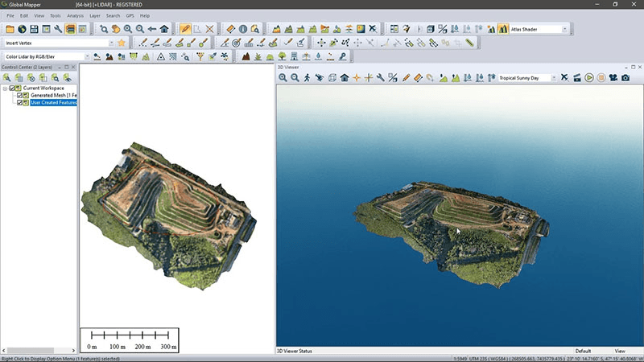Uncheck the User Created Features layer
This screenshot has width=644, height=362.
[20, 103]
